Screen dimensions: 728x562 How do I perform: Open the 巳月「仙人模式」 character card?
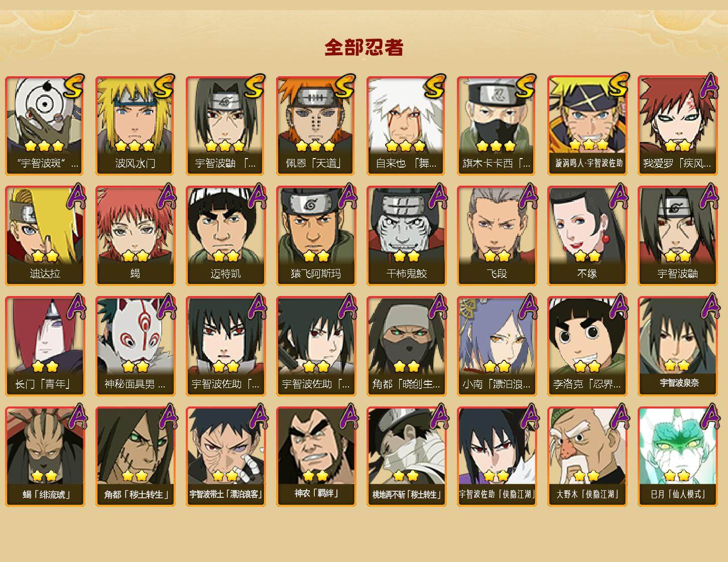coord(678,457)
